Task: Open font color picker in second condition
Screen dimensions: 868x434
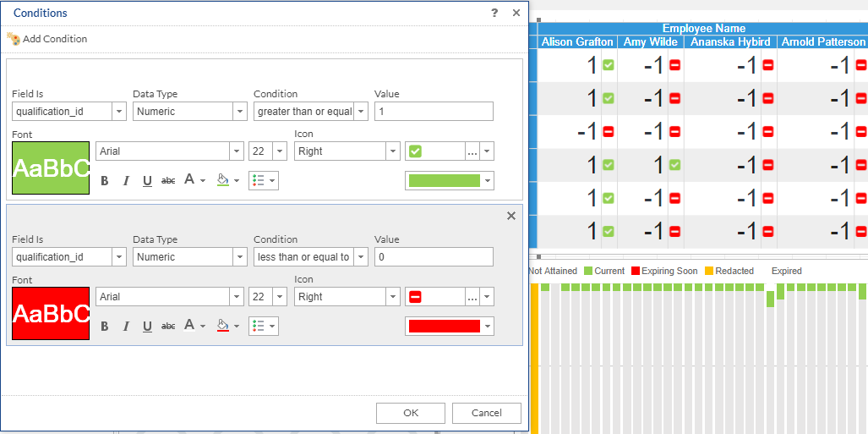Action: point(195,326)
